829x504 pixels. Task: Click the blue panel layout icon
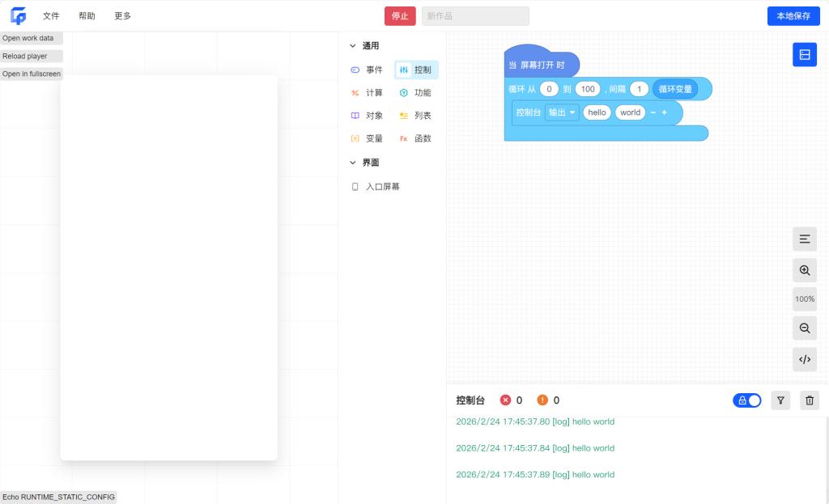[x=805, y=54]
